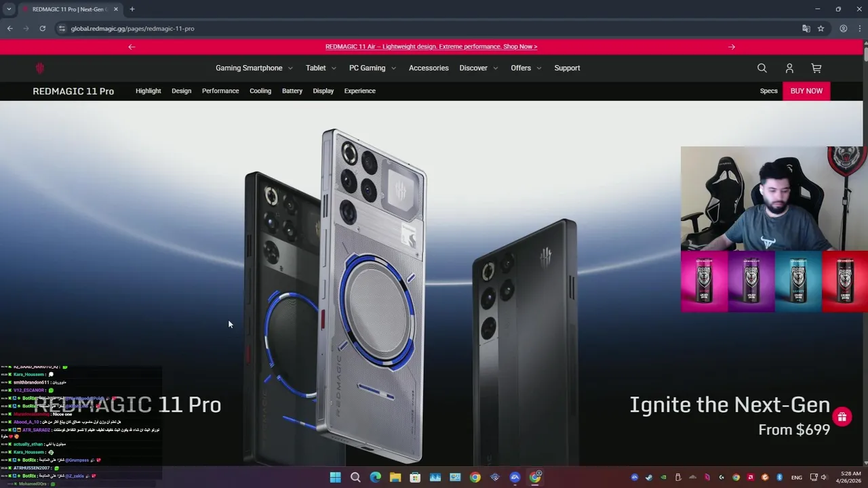Open Microsoft Store from taskbar

click(x=415, y=477)
